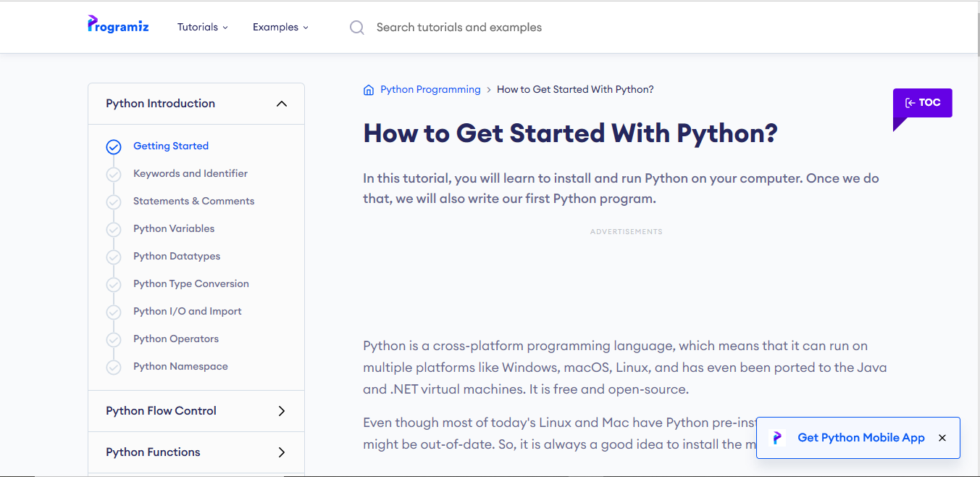Select the progress circle next to Python Variables
This screenshot has height=477, width=980.
pos(114,229)
